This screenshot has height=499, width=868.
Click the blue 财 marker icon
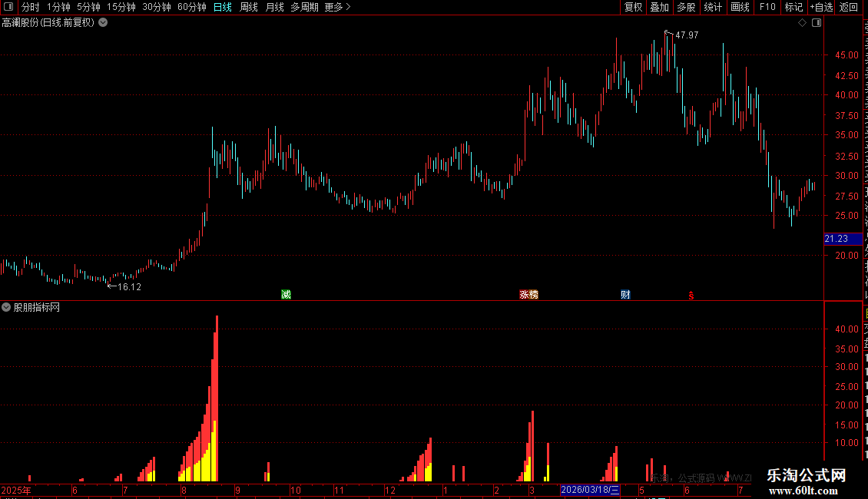(625, 294)
